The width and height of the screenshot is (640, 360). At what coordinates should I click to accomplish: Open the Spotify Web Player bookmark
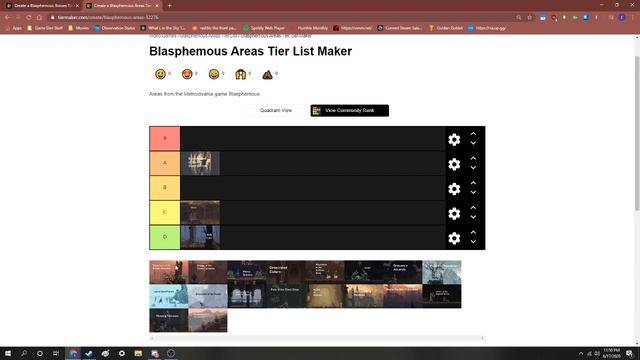[264, 28]
